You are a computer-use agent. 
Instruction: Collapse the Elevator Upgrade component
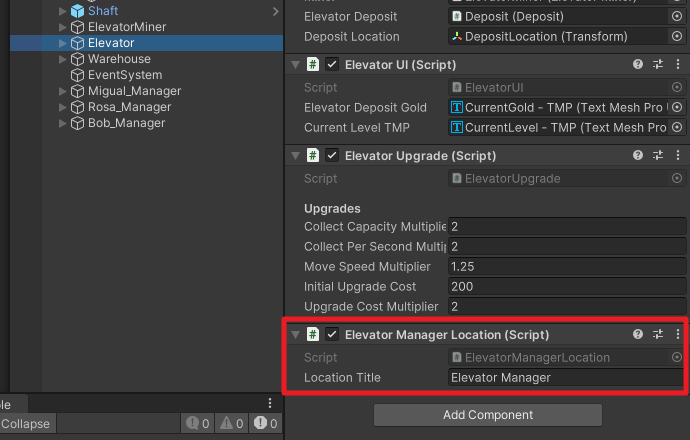[x=295, y=156]
